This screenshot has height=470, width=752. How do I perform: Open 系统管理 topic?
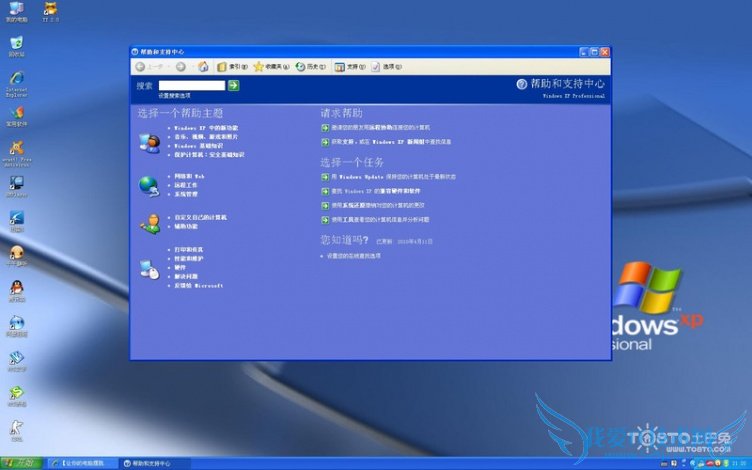click(186, 194)
